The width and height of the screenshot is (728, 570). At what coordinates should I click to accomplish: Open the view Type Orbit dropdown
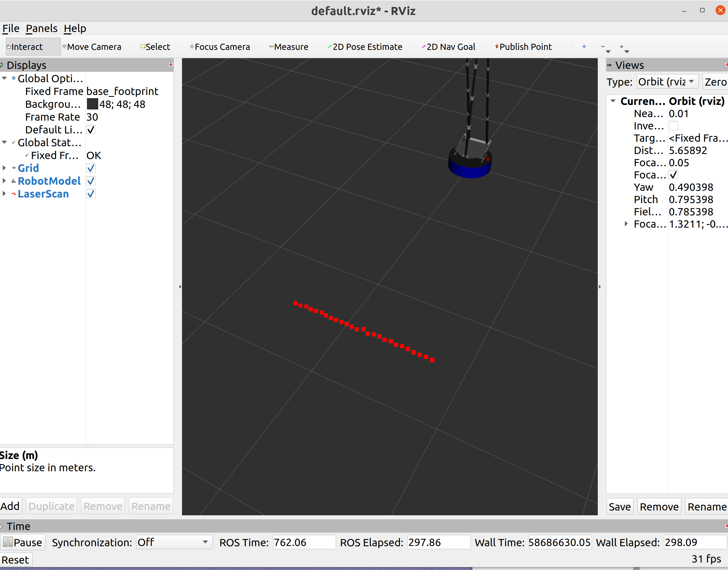tap(667, 82)
